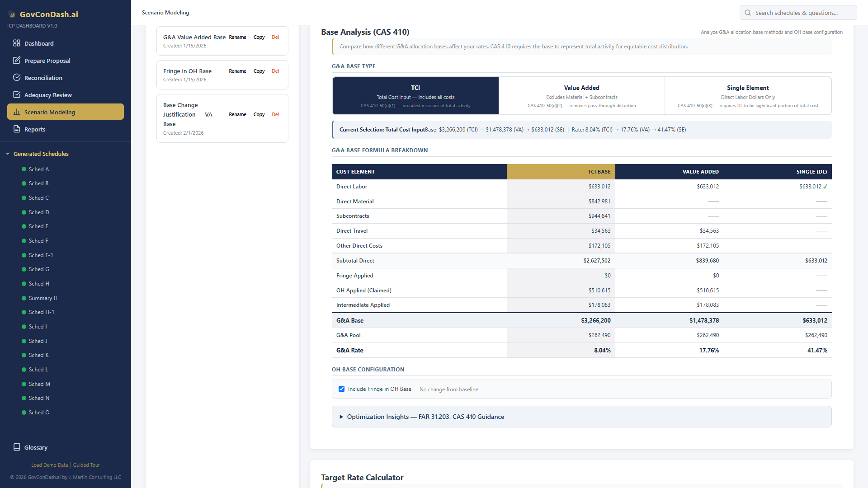This screenshot has height=488, width=868.
Task: Click the Prepare Proposal pencil icon
Action: click(17, 61)
